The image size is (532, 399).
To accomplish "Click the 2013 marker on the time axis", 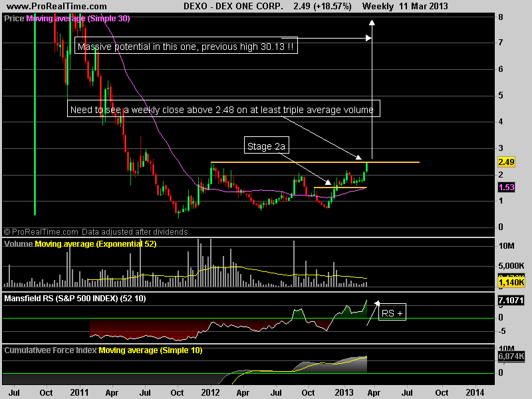I will coord(344,392).
